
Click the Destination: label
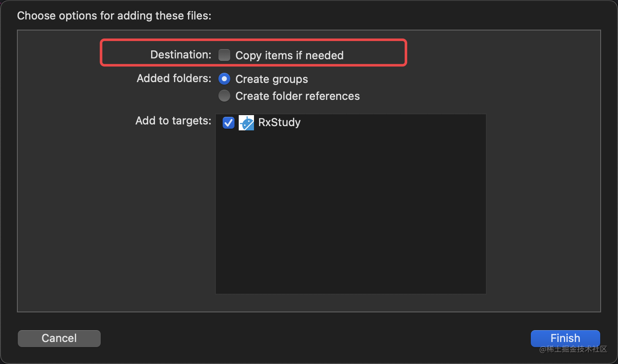point(181,55)
